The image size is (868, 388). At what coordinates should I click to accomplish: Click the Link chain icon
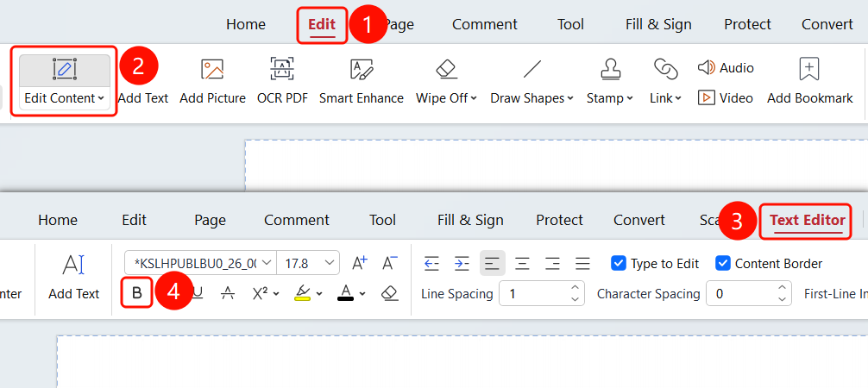pos(665,69)
